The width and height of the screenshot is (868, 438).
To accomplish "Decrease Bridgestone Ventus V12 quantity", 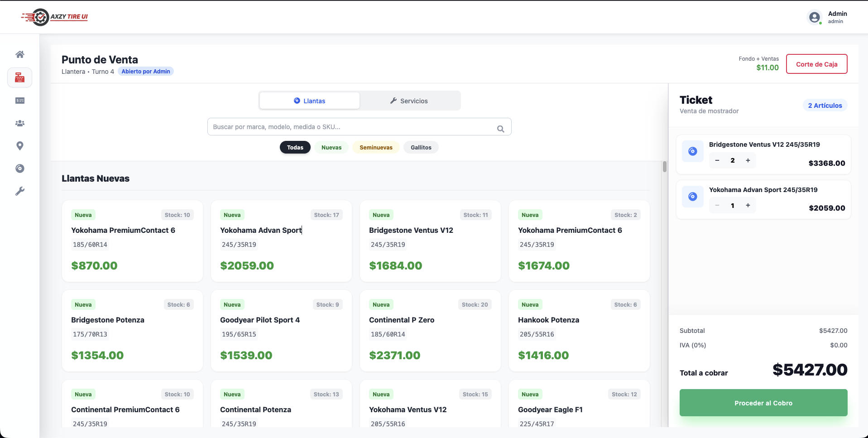I will pyautogui.click(x=717, y=160).
